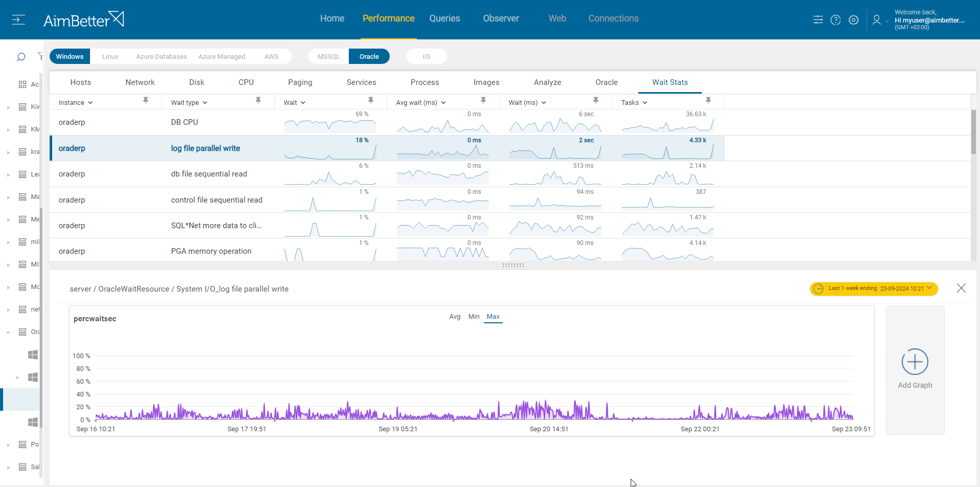The image size is (980, 487).
Task: Switch to Azure Databases filter
Action: coord(162,56)
